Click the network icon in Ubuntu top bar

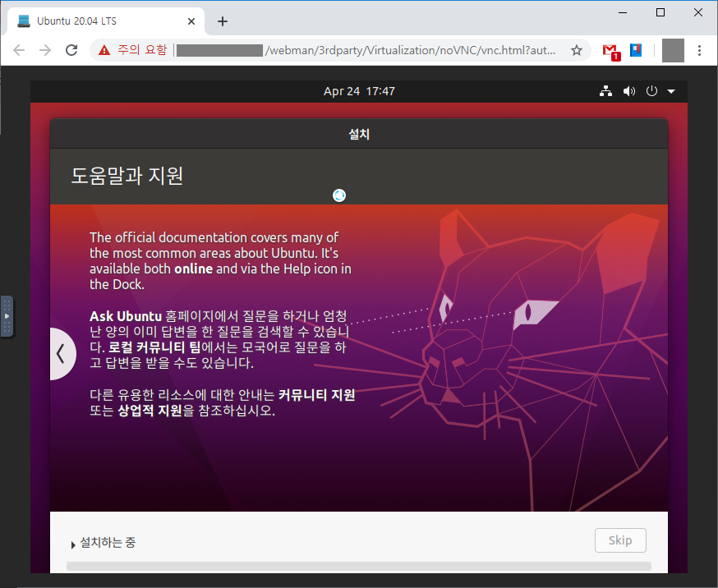(605, 91)
